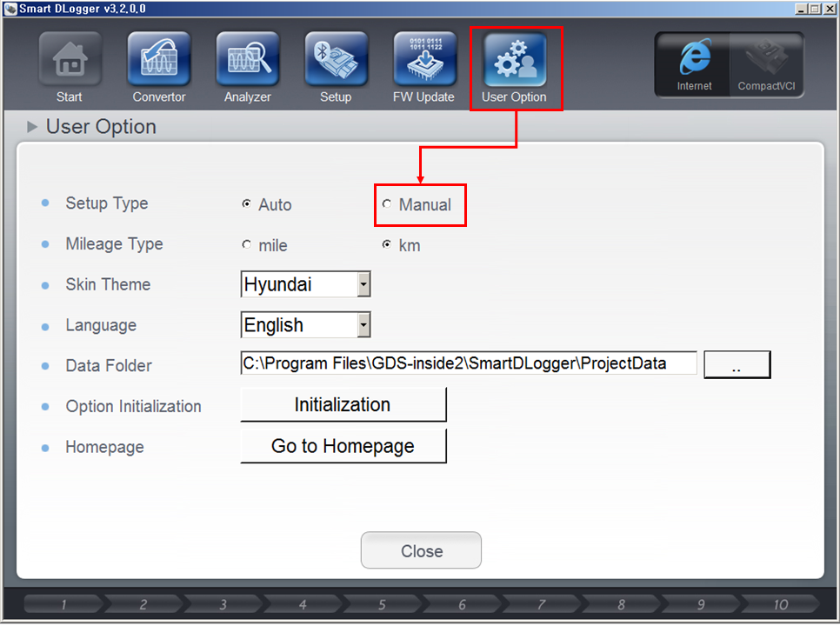This screenshot has width=840, height=626.
Task: Click the Data Folder label
Action: coord(109,366)
